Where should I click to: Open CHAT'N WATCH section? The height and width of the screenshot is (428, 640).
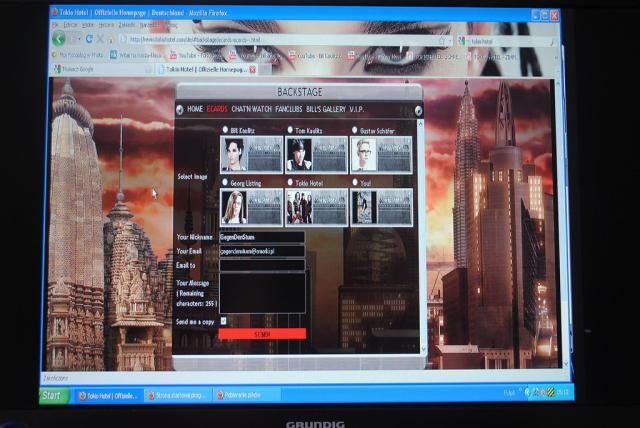tap(251, 109)
